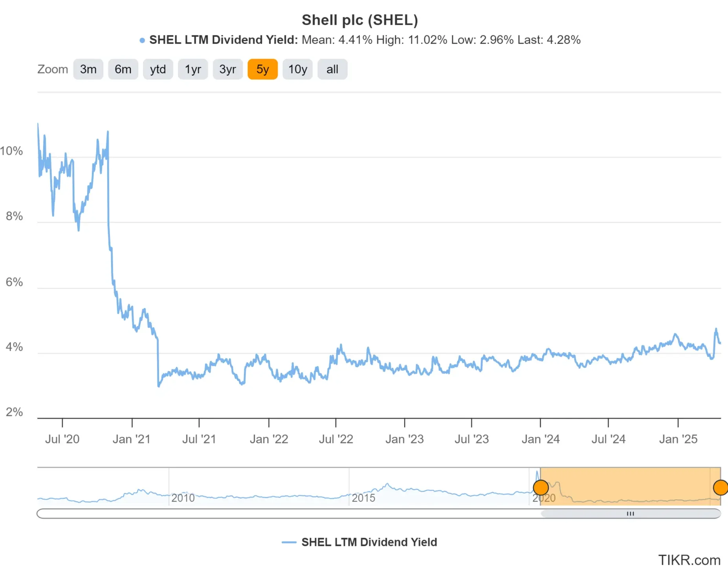The width and height of the screenshot is (728, 571).
Task: Click the horizontal scrollbar grip
Action: pyautogui.click(x=630, y=513)
